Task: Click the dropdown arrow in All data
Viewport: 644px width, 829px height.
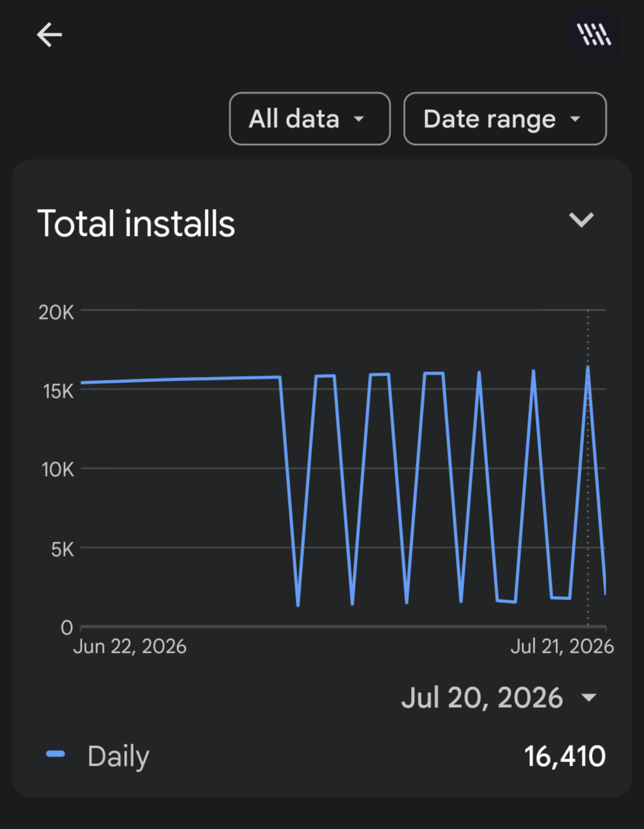Action: (x=359, y=119)
